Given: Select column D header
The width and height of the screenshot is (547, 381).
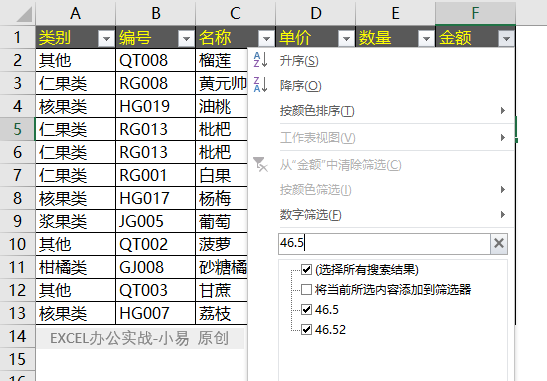Looking at the screenshot, I should coord(315,14).
